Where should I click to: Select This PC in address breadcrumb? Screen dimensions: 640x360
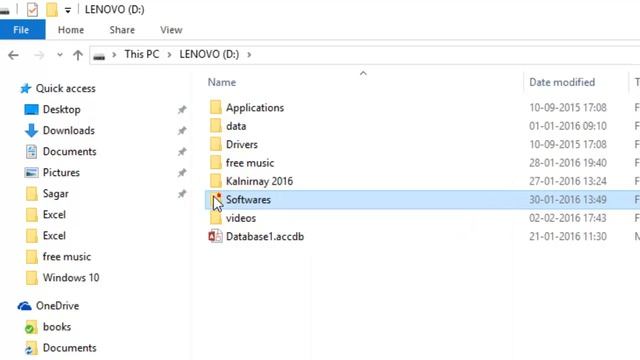pos(142,54)
